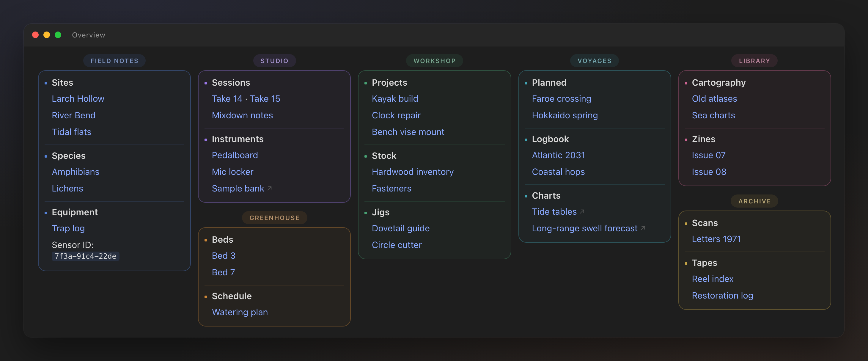Open Bed 3 in Greenhouse
Viewport: 868px width, 361px height.
(x=224, y=255)
